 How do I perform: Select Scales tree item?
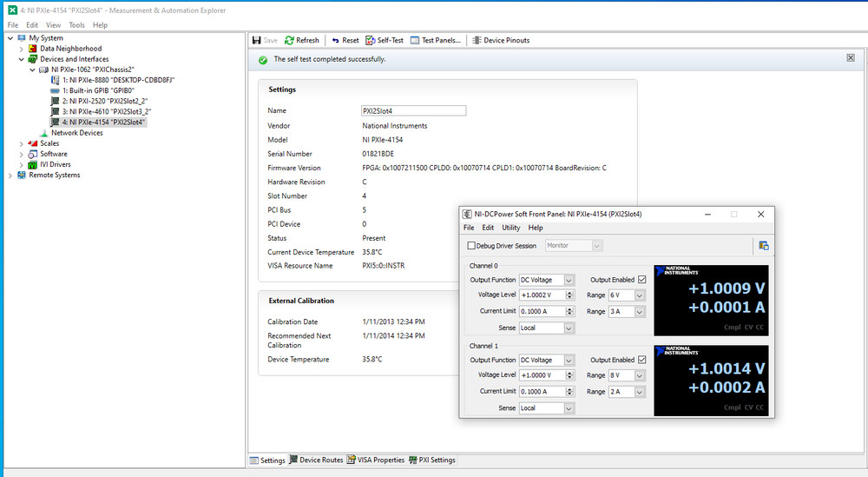pyautogui.click(x=49, y=143)
